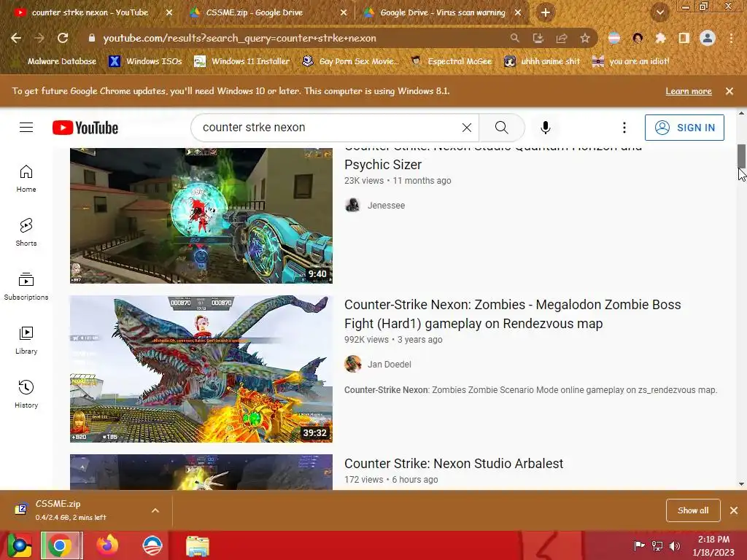Launch Firefox from the taskbar
Image resolution: width=747 pixels, height=560 pixels.
(107, 545)
